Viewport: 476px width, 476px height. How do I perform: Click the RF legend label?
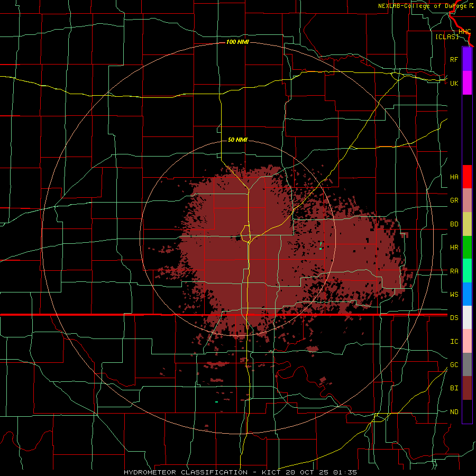pos(454,59)
